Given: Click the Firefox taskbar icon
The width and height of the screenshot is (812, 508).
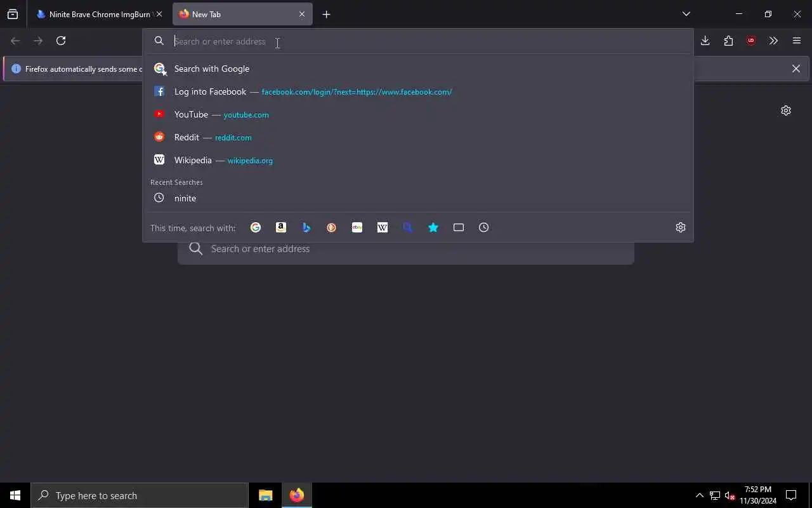Looking at the screenshot, I should tap(297, 495).
